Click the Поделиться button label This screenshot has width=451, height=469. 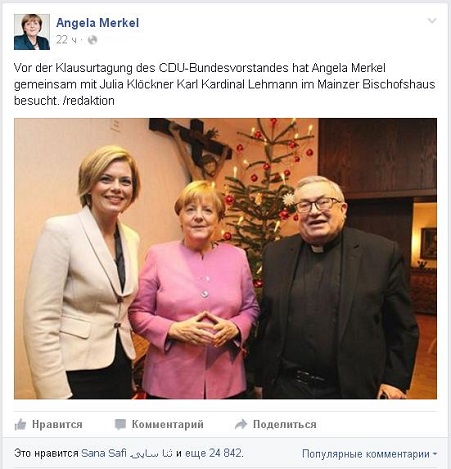tap(284, 424)
